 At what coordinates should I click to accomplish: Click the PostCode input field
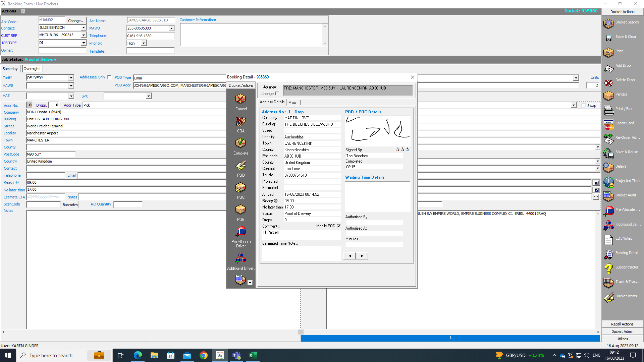click(50, 154)
